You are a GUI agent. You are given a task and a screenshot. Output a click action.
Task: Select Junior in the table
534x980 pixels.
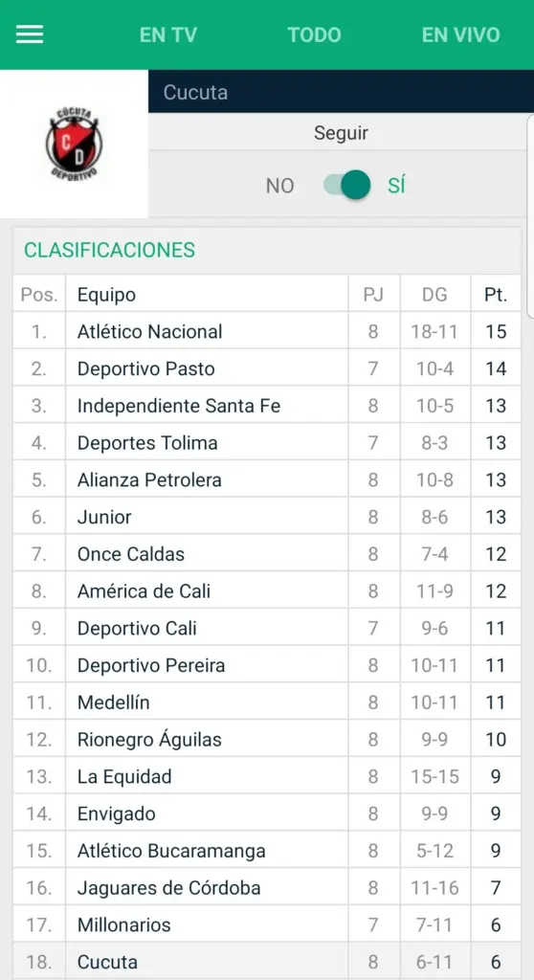267,517
